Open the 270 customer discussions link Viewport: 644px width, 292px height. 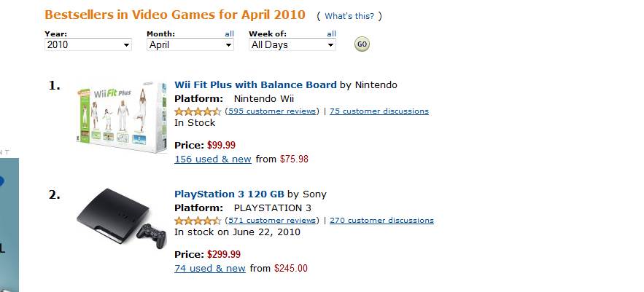click(x=381, y=221)
